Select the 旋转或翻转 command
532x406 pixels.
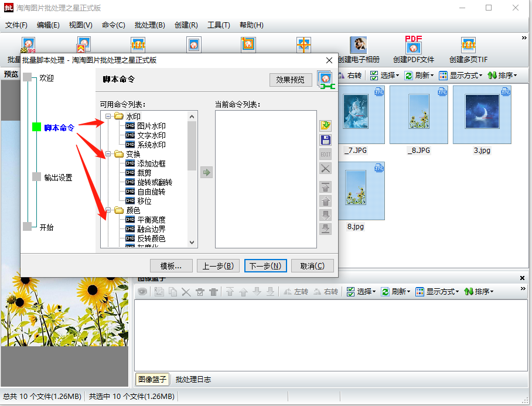(155, 182)
